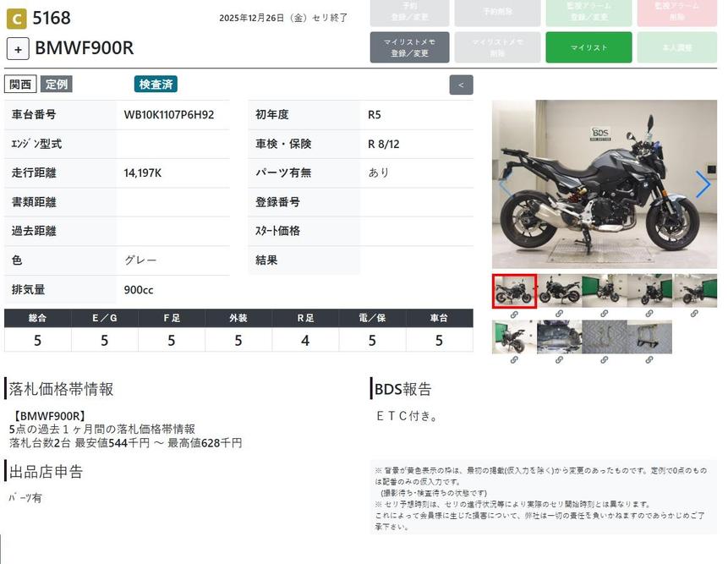This screenshot has width=728, height=564.
Task: Click the 総合 score column header
Action: point(37,318)
